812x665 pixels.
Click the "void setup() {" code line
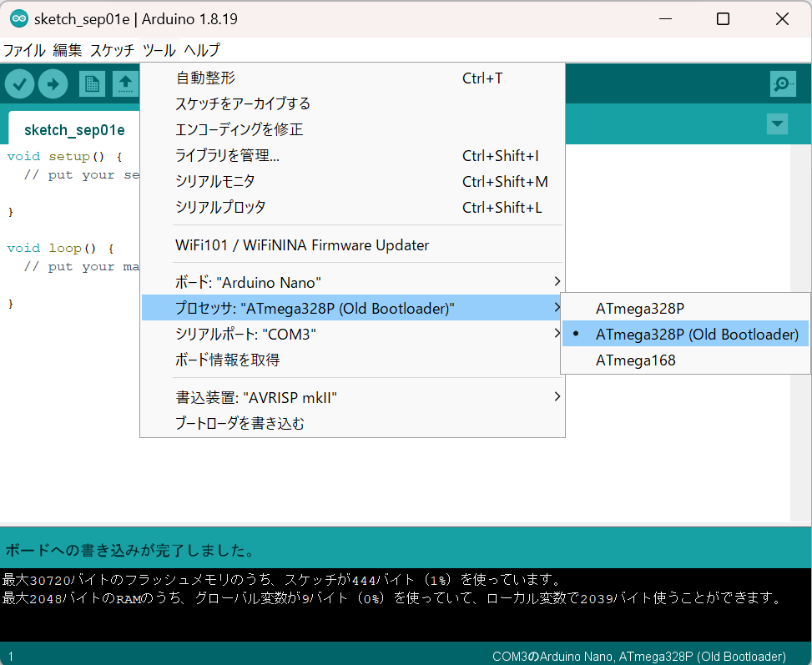(65, 156)
